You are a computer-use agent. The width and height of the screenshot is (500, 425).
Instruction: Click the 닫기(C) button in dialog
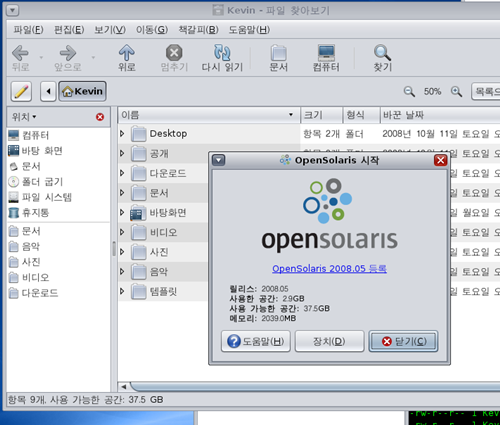pos(403,341)
